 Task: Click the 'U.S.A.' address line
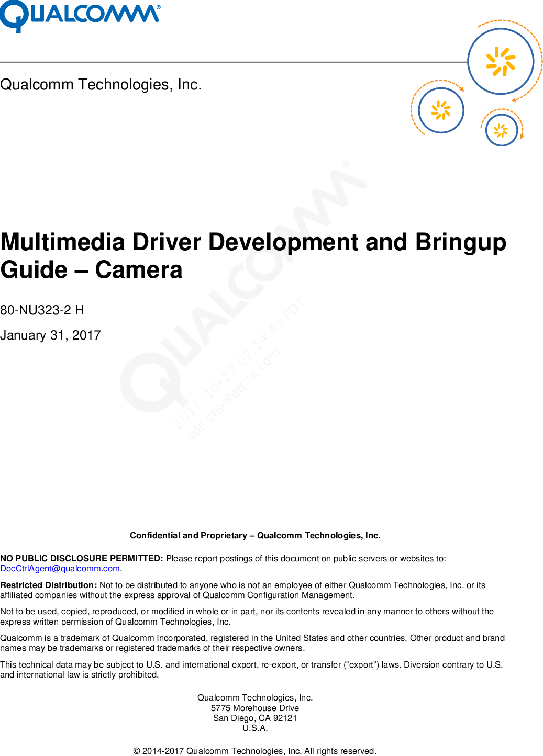pos(255,728)
